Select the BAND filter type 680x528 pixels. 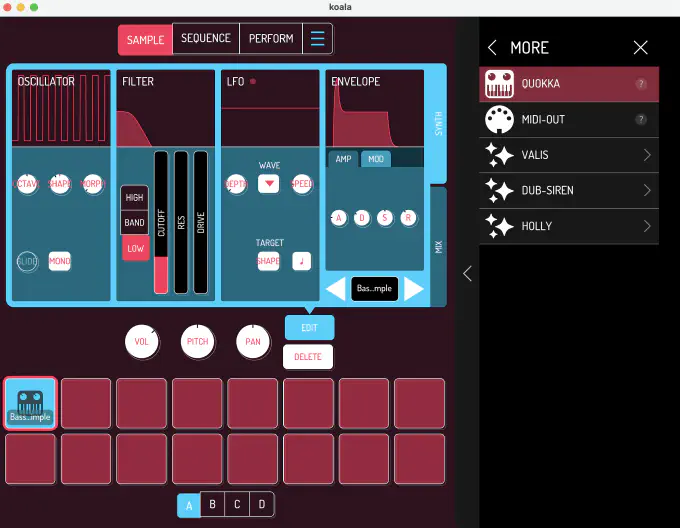click(134, 222)
